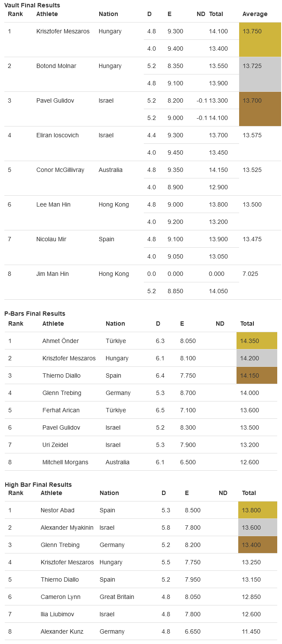Select Ferhat Arican in P-Bars results

(61, 410)
